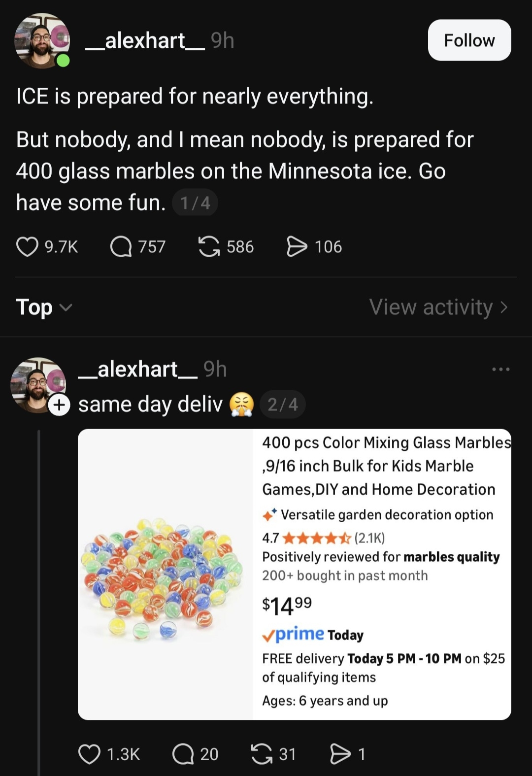The width and height of the screenshot is (532, 776).
Task: Open the reply author's avatar
Action: click(37, 384)
